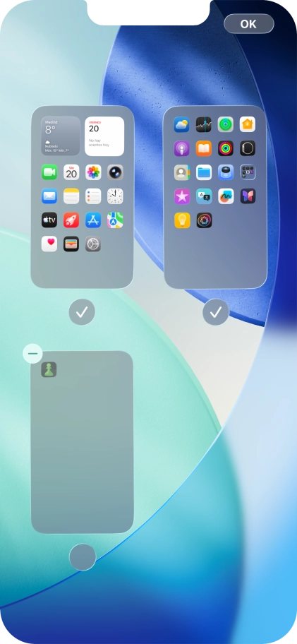Tap the Calendar app icon showing 20

[x=71, y=172]
